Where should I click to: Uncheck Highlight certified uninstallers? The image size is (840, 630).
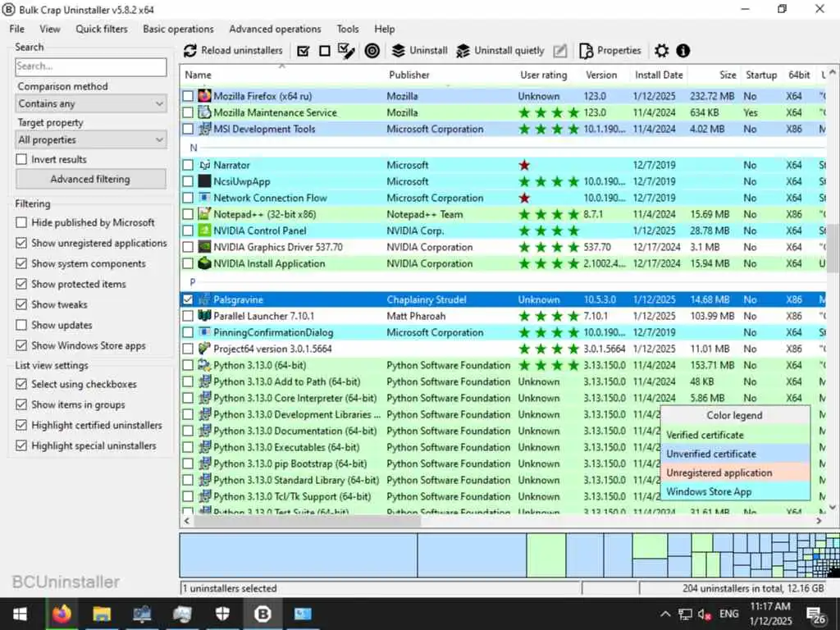tap(21, 425)
